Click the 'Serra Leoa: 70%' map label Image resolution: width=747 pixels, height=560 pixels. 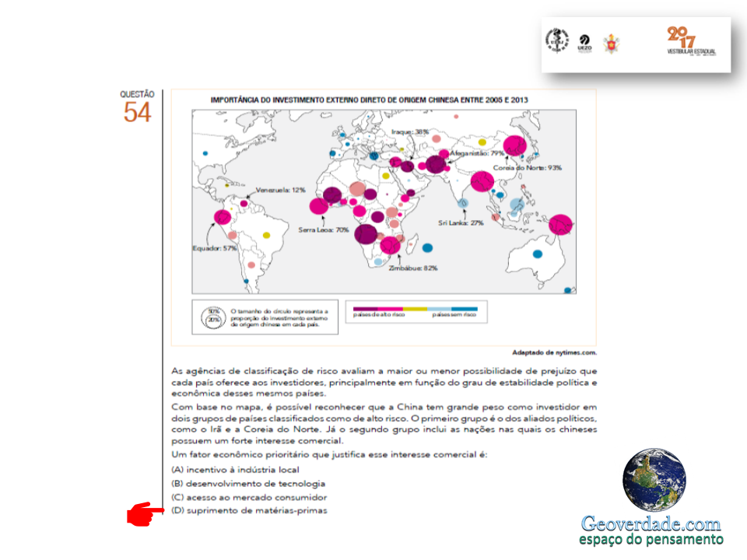(x=324, y=230)
